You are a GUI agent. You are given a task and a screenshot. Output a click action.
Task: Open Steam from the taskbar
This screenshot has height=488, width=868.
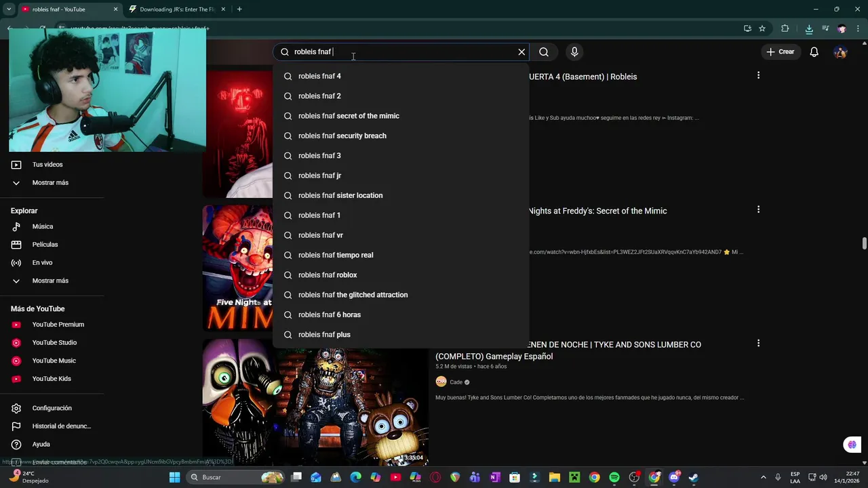point(694,477)
